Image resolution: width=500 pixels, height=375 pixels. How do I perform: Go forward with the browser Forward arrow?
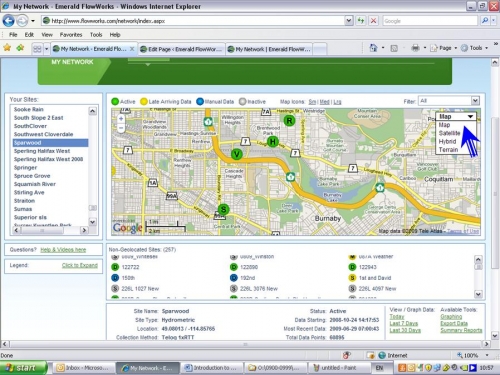(x=22, y=21)
